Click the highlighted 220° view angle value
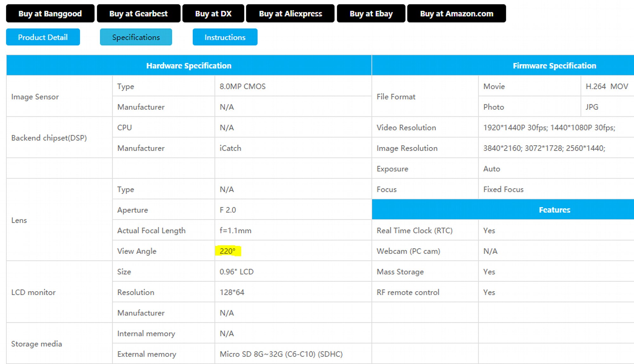Image resolution: width=634 pixels, height=364 pixels. (228, 251)
